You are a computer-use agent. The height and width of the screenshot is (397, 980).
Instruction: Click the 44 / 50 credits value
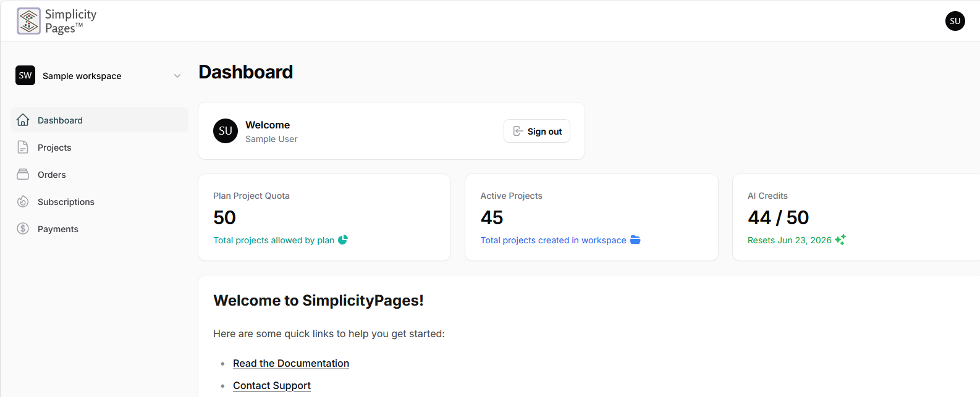click(x=779, y=217)
